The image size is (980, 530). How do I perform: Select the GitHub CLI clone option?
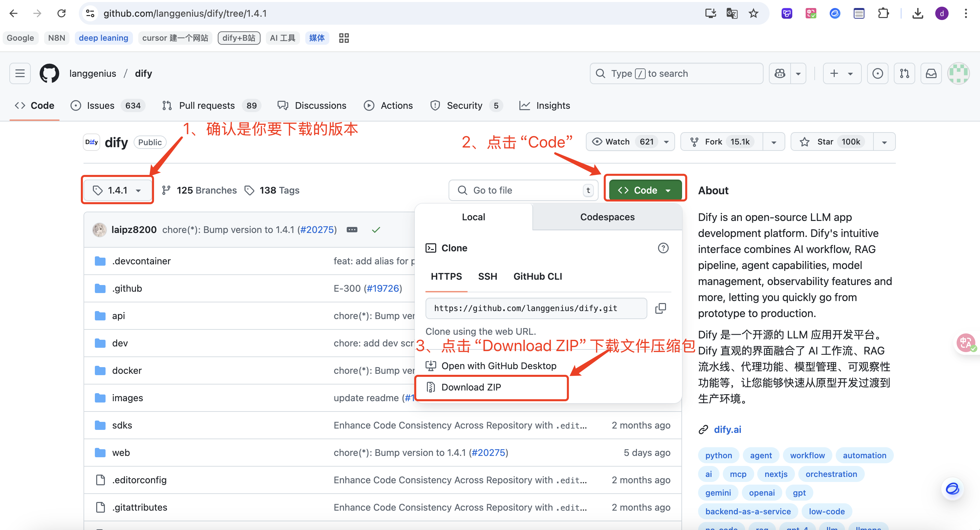coord(537,276)
